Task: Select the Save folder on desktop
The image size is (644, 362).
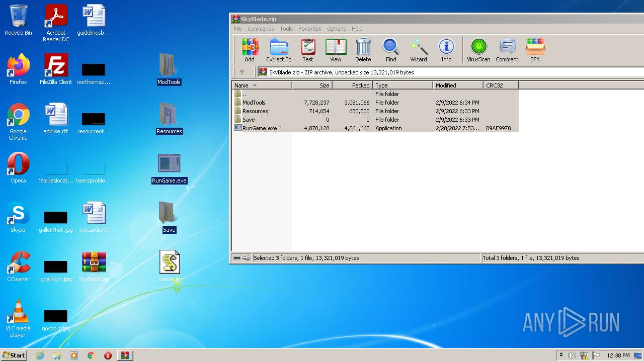Action: [x=169, y=217]
